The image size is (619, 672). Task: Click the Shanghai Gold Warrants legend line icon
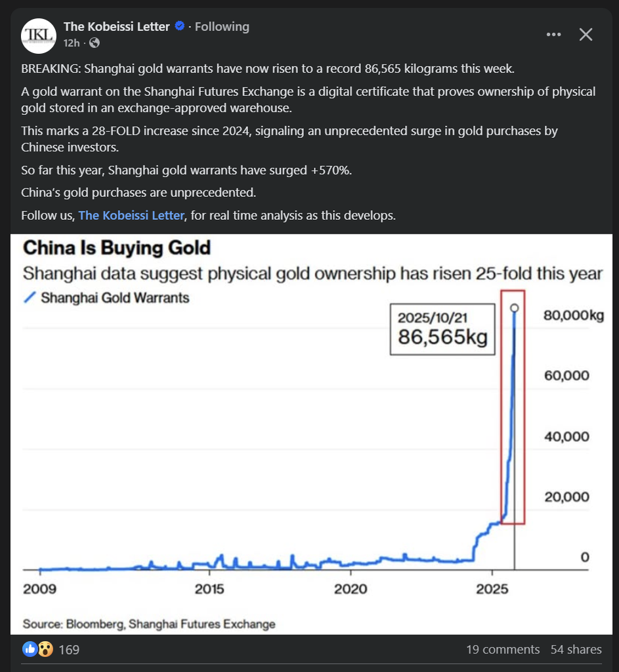[30, 298]
